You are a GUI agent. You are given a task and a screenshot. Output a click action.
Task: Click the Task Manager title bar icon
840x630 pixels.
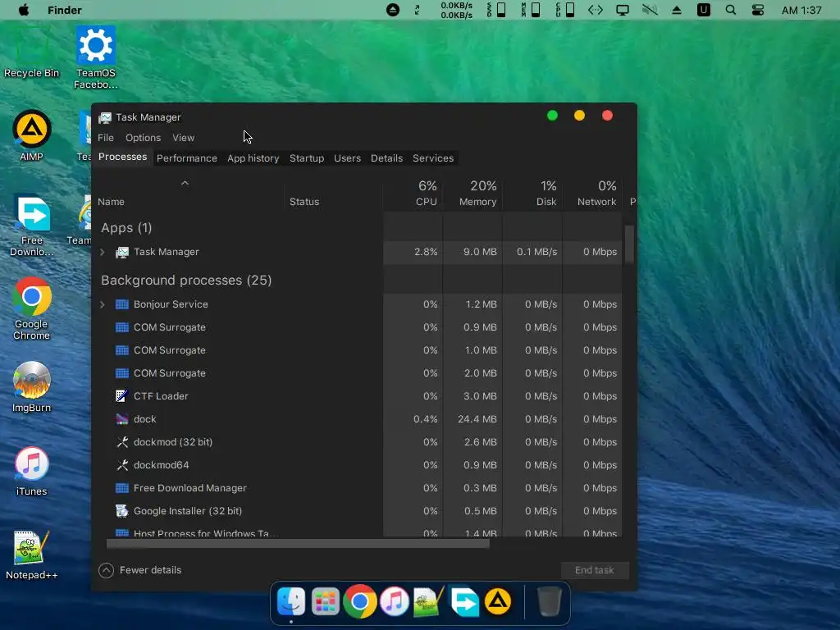tap(105, 117)
